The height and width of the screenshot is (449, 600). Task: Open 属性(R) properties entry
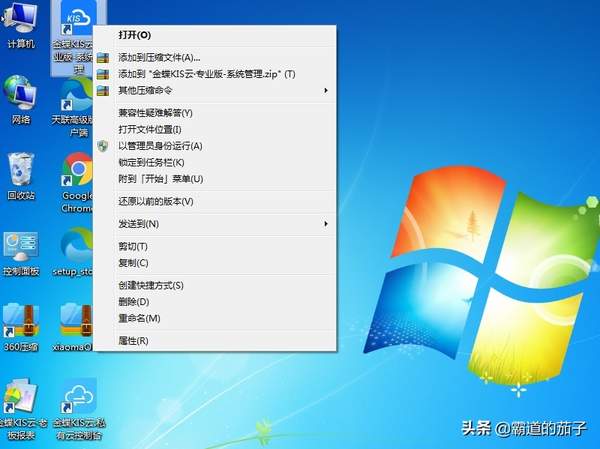[x=215, y=341]
